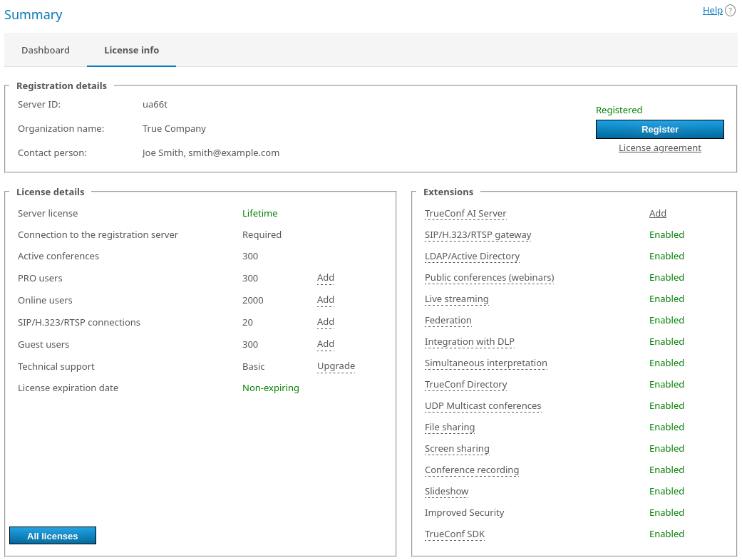
Task: Add more PRO users licenses
Action: [x=325, y=278]
